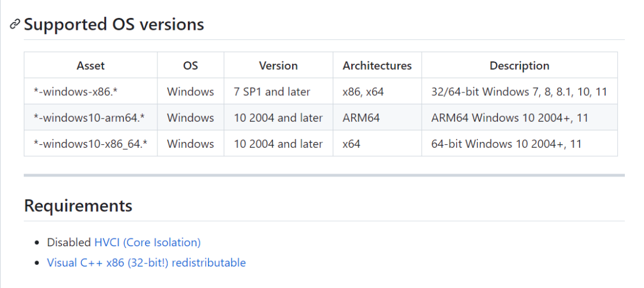Click ARM64 Windows 10 2004+, 11 description

click(509, 118)
